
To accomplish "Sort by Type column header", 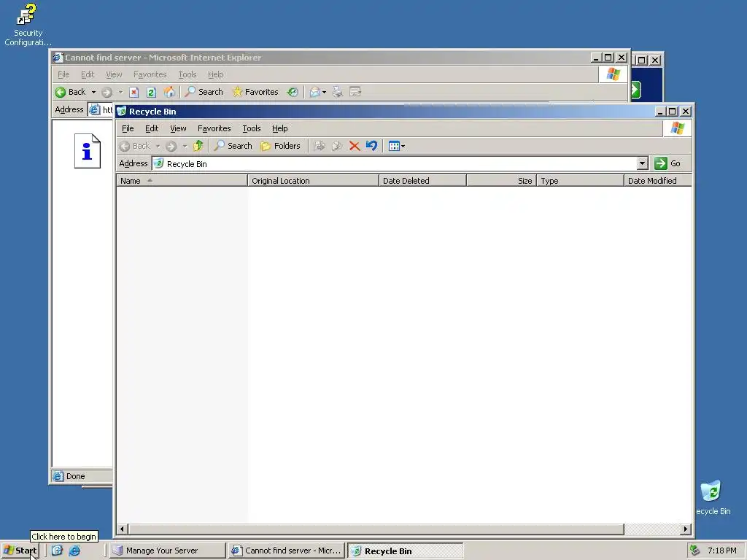I will pyautogui.click(x=580, y=181).
